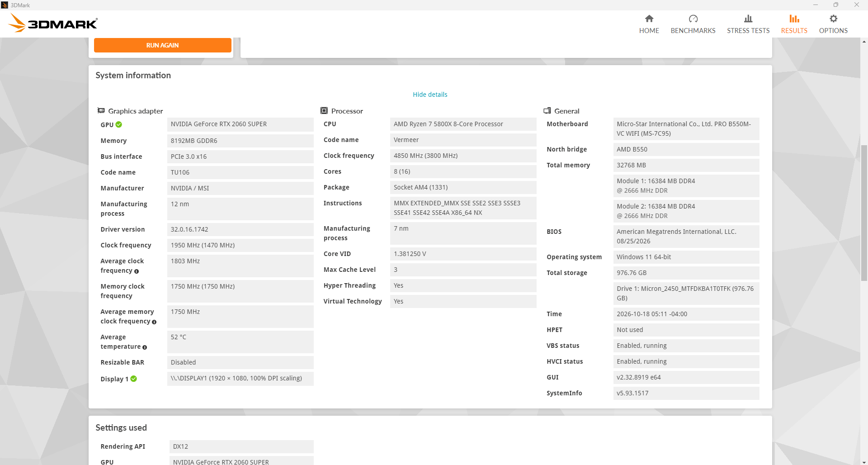Select the OPTIONS menu label
The width and height of the screenshot is (868, 465).
tap(833, 31)
